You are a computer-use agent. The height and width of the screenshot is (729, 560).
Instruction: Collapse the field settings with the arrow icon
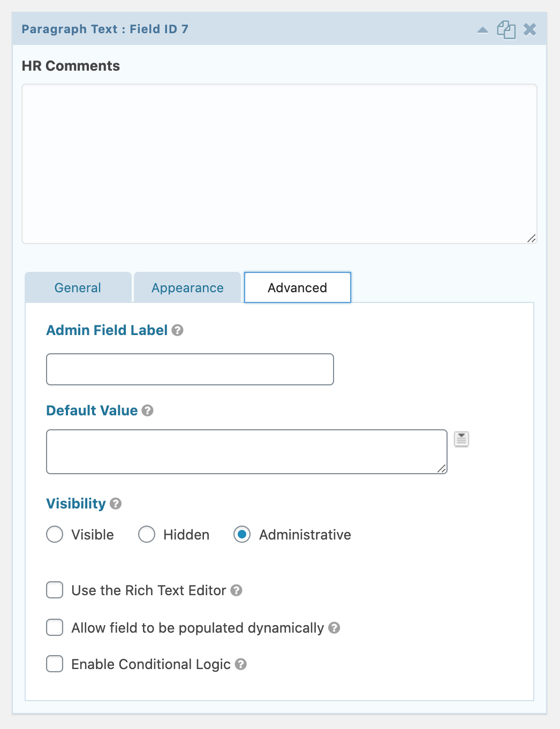point(482,30)
